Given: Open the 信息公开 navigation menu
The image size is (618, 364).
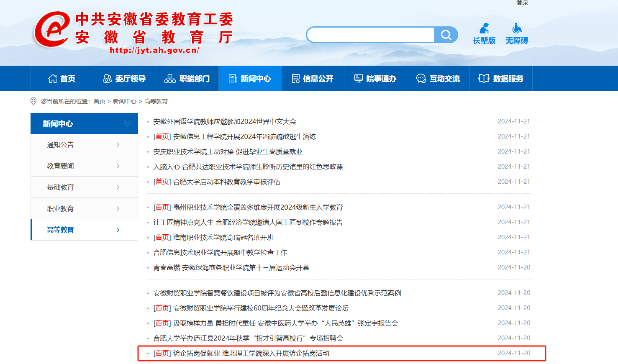Looking at the screenshot, I should coord(313,79).
